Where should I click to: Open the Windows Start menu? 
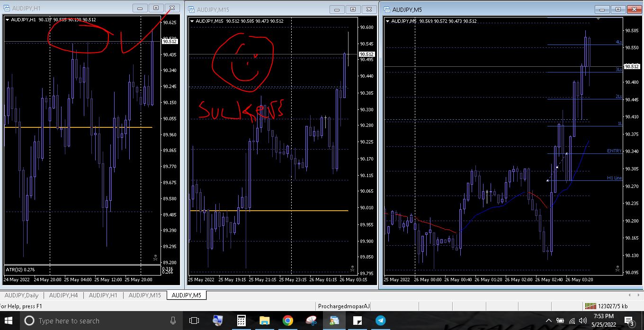[x=9, y=321]
